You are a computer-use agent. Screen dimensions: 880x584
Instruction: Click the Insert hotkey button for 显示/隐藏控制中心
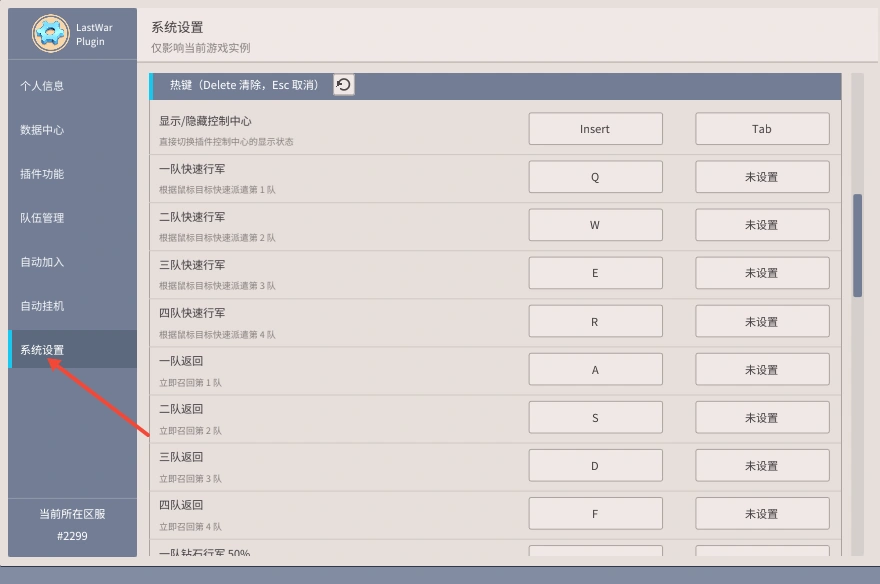[595, 129]
